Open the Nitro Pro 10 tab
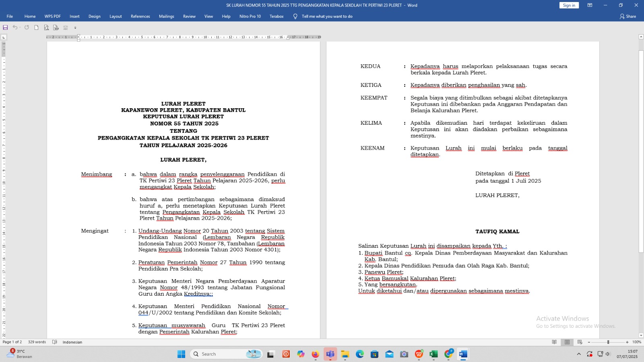 tap(250, 16)
